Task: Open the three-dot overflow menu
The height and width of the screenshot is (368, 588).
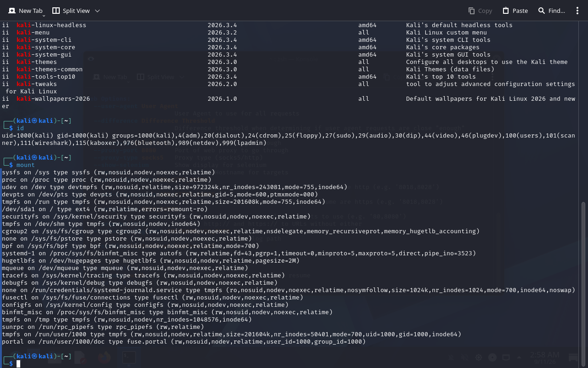Action: pos(577,11)
